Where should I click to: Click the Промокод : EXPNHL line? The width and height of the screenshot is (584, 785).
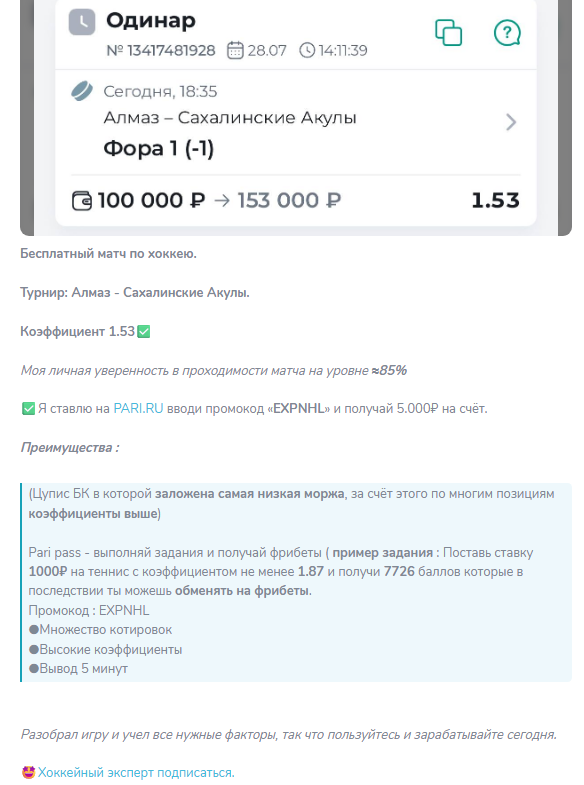tap(89, 610)
